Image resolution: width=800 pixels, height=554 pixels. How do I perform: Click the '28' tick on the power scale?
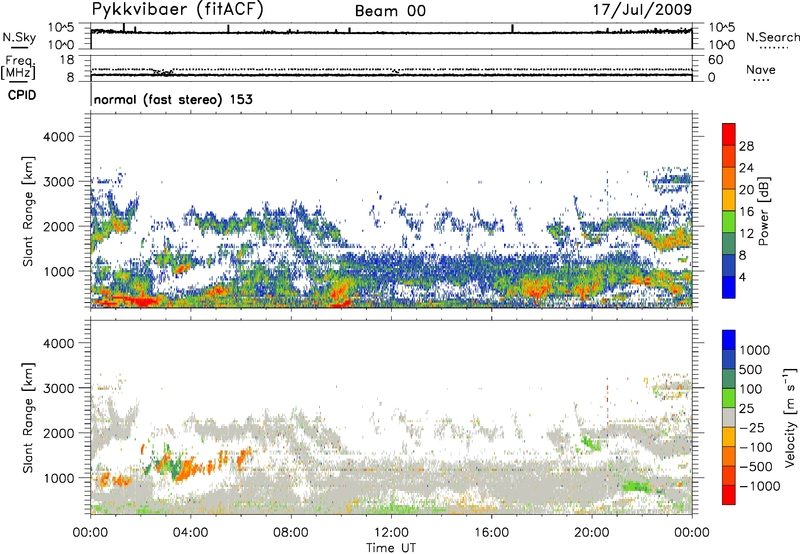746,146
